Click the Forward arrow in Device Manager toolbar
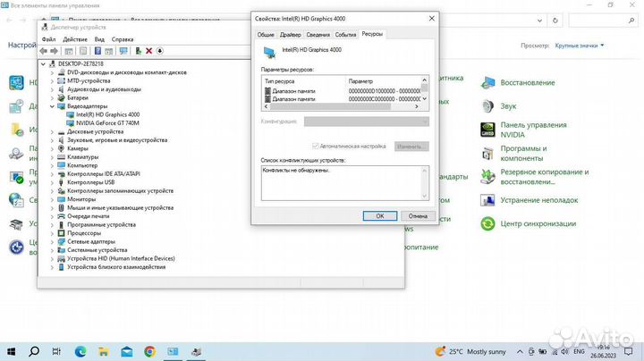Viewport: 644px width, 361px height. [54, 51]
